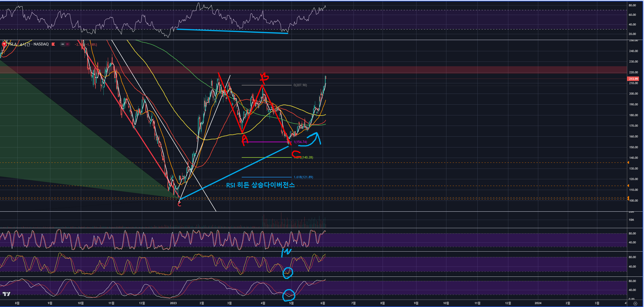Click the red flag icon beside NASDAQ

pyautogui.click(x=53, y=44)
